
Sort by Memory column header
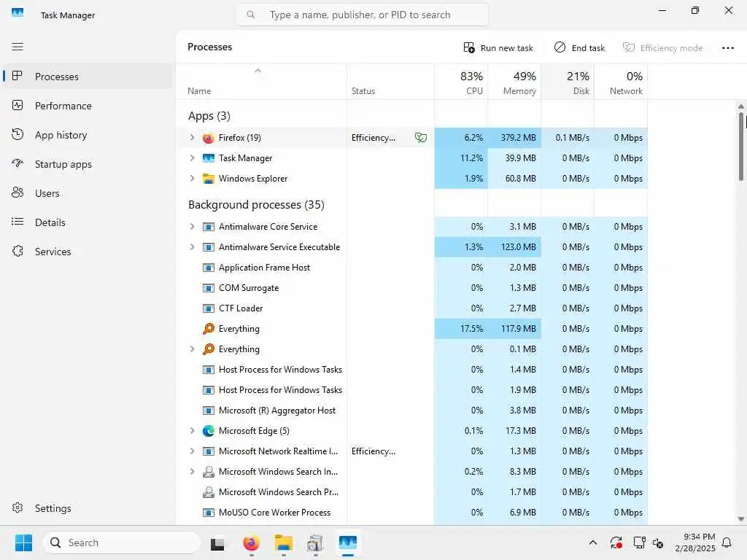514,82
